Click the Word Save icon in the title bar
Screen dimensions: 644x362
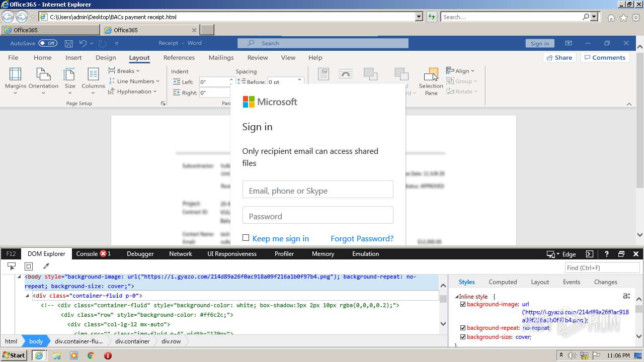(x=69, y=43)
